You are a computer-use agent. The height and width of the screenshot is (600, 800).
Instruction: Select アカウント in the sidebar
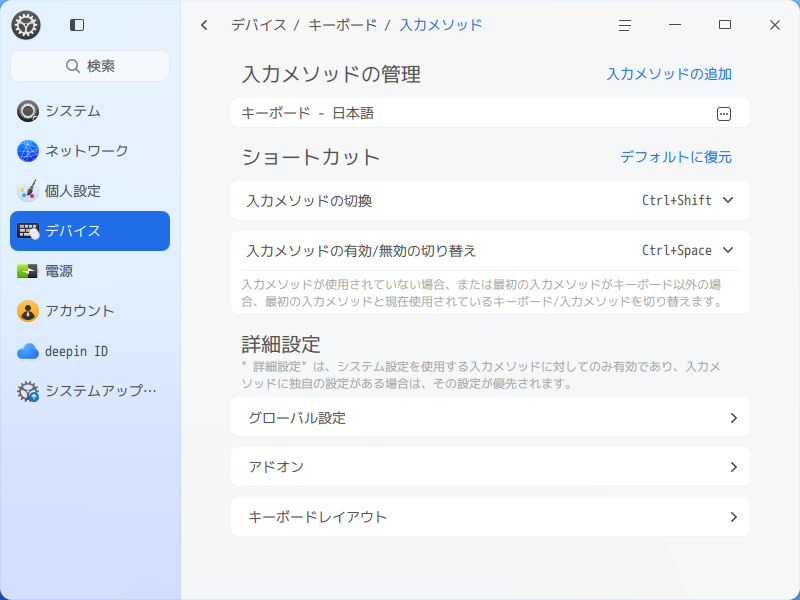coord(90,311)
